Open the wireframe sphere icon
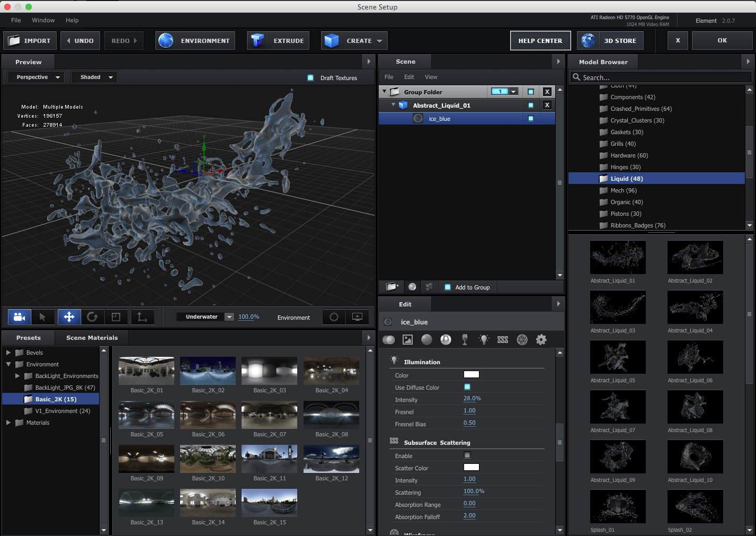The width and height of the screenshot is (756, 536). 522,340
